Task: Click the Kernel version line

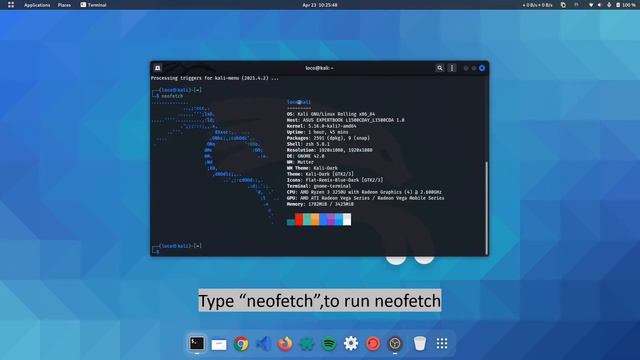Action: (x=321, y=126)
